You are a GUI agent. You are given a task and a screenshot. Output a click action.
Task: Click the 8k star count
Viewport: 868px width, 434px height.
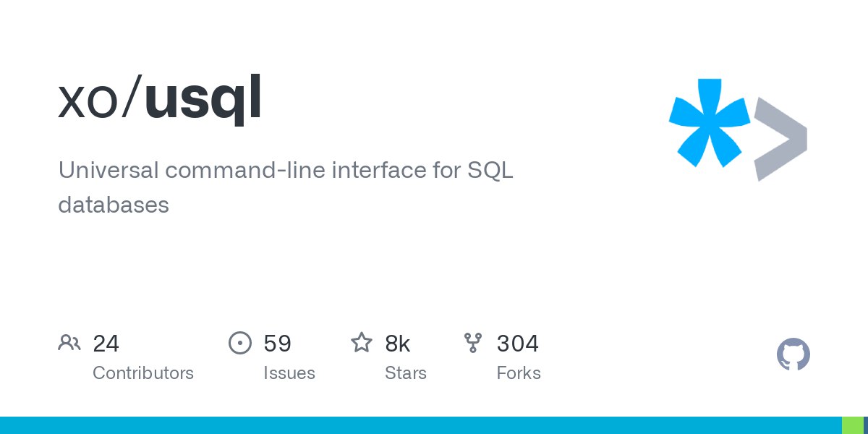click(397, 344)
